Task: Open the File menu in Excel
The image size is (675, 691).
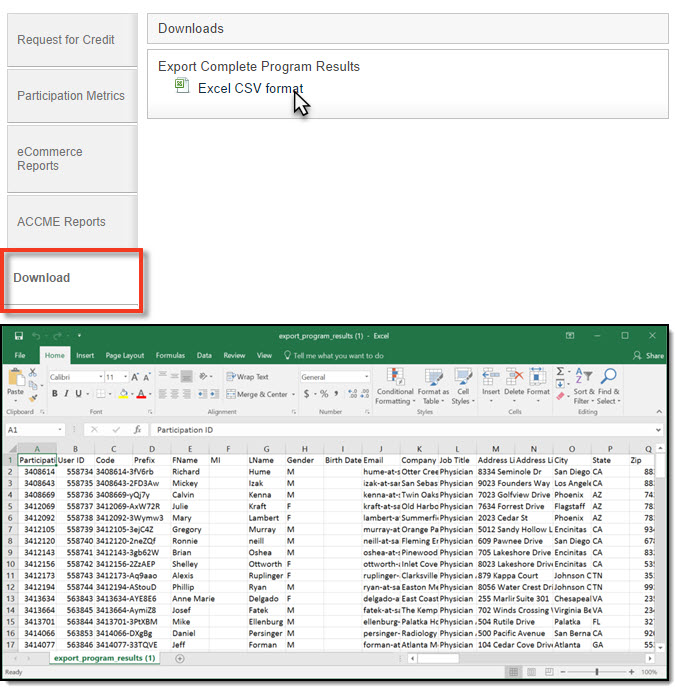Action: pyautogui.click(x=20, y=355)
